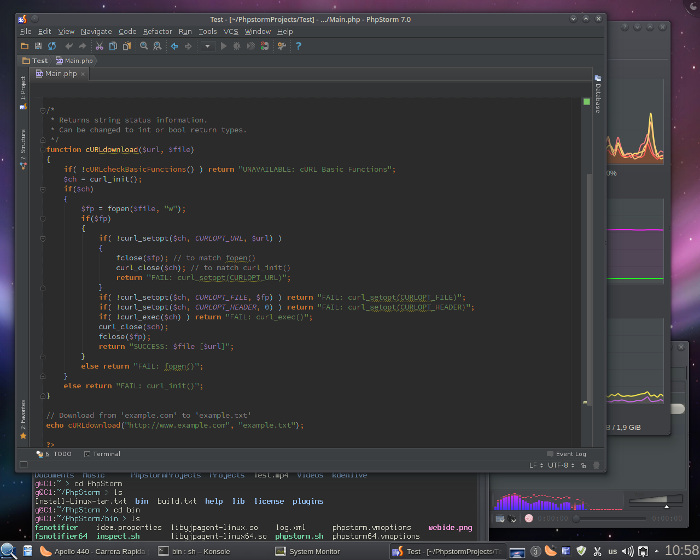Image resolution: width=700 pixels, height=560 pixels.
Task: Click the Redo arrow in toolbar
Action: [x=83, y=46]
